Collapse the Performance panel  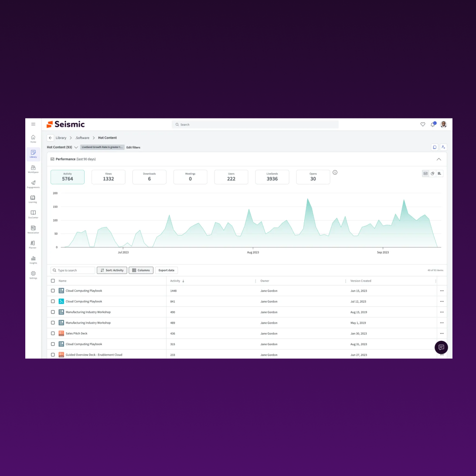click(x=439, y=159)
